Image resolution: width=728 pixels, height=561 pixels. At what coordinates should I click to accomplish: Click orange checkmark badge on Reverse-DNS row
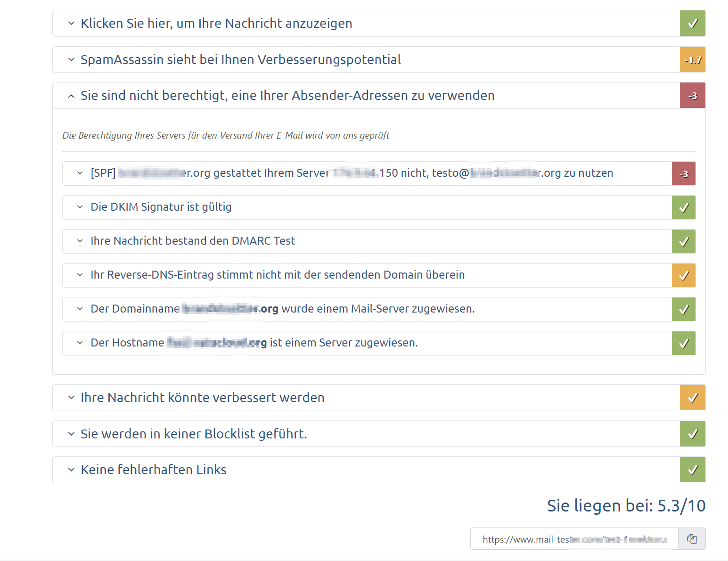pos(683,276)
